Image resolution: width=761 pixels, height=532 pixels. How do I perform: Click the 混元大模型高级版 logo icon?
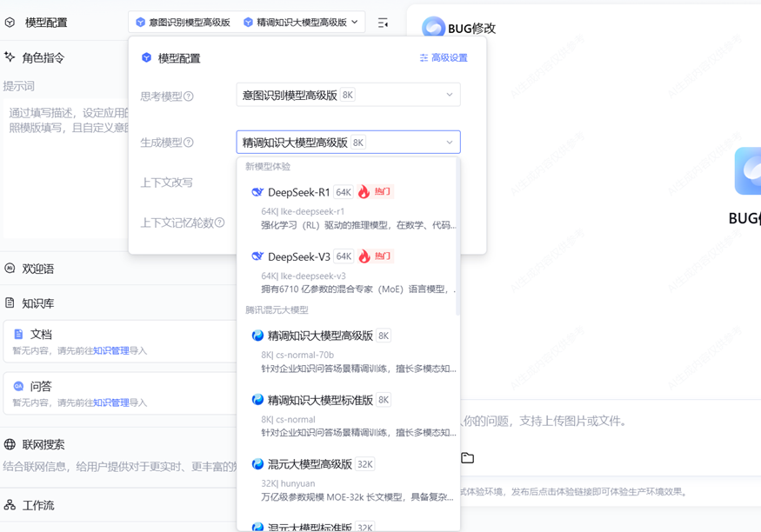[x=257, y=464]
